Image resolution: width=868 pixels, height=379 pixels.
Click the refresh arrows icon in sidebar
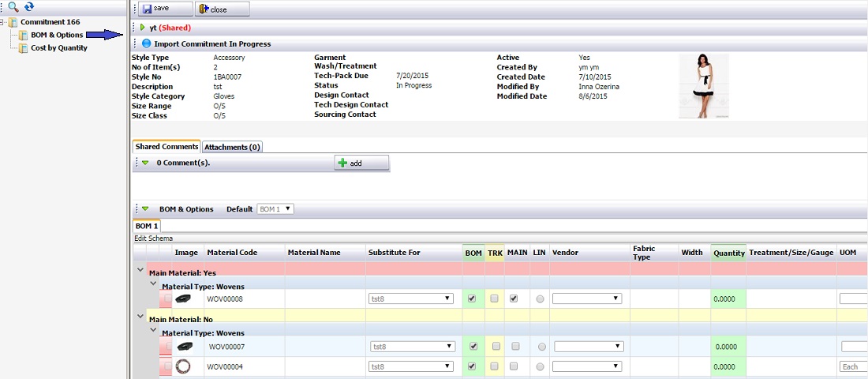click(29, 6)
